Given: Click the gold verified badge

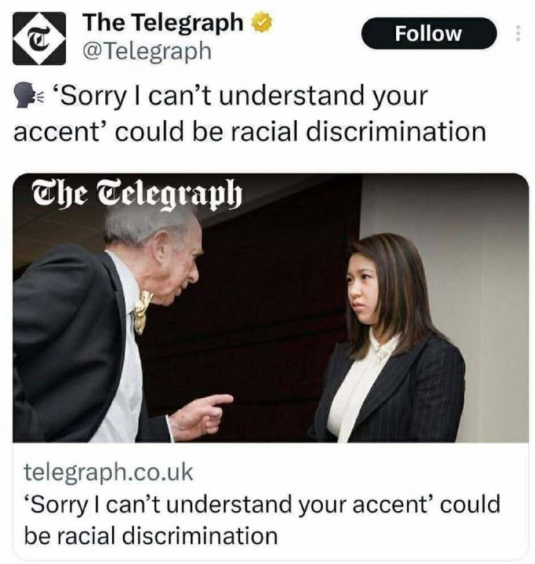Looking at the screenshot, I should (262, 23).
